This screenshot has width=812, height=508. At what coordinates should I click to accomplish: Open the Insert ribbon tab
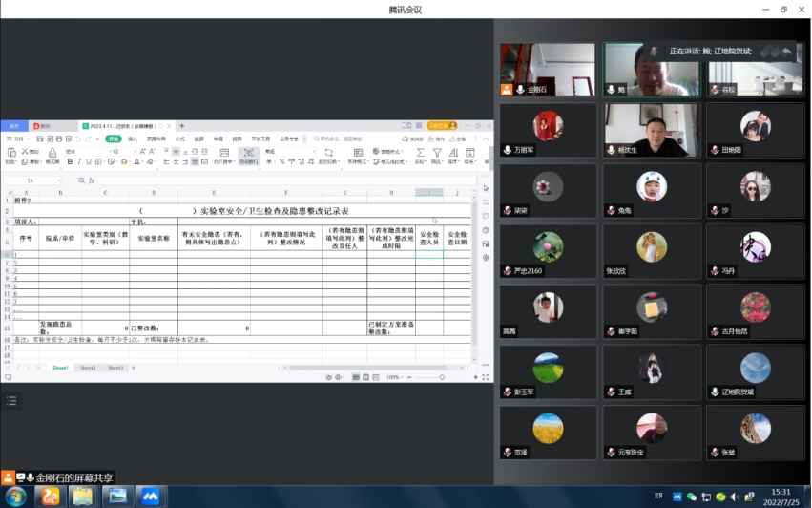(x=133, y=138)
